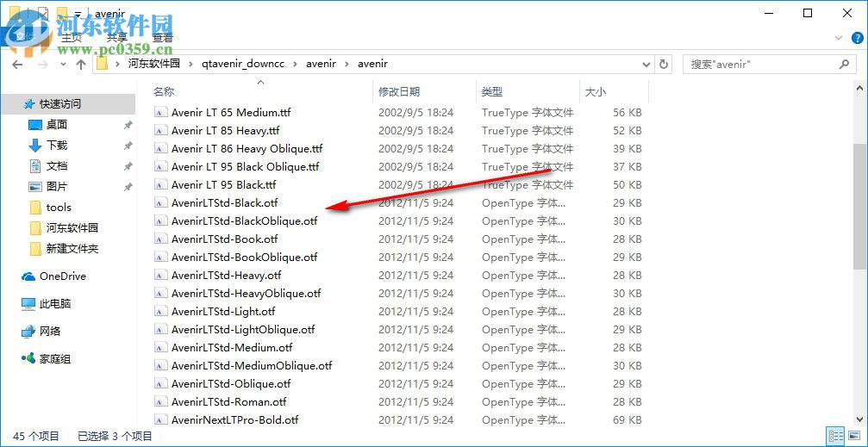The image size is (868, 447).
Task: Open 桌面 desktop icon in sidebar
Action: pyautogui.click(x=34, y=125)
